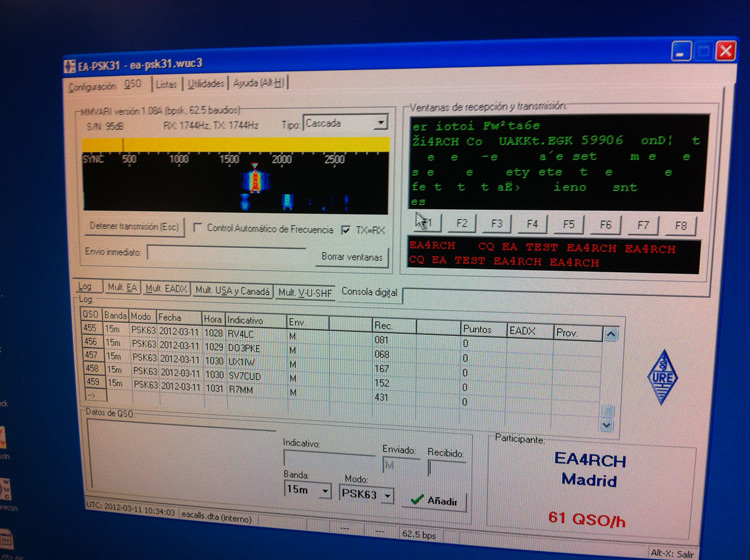Click the Borrar ventanas button
Image resolution: width=750 pixels, height=560 pixels.
click(352, 257)
